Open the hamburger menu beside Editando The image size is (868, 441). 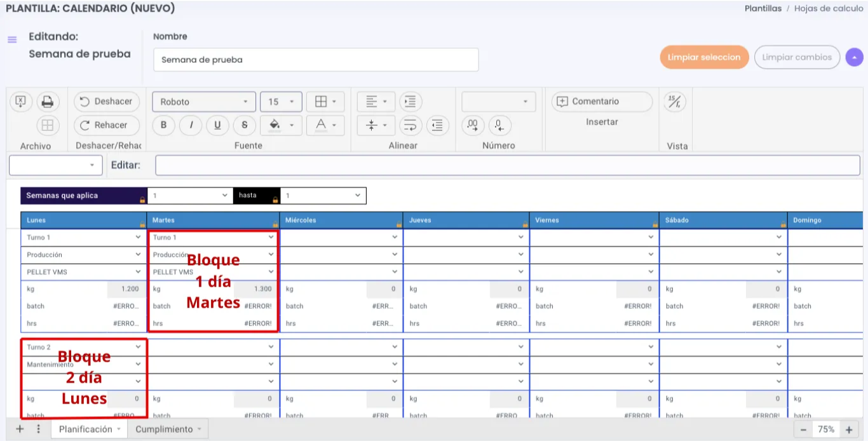[12, 39]
